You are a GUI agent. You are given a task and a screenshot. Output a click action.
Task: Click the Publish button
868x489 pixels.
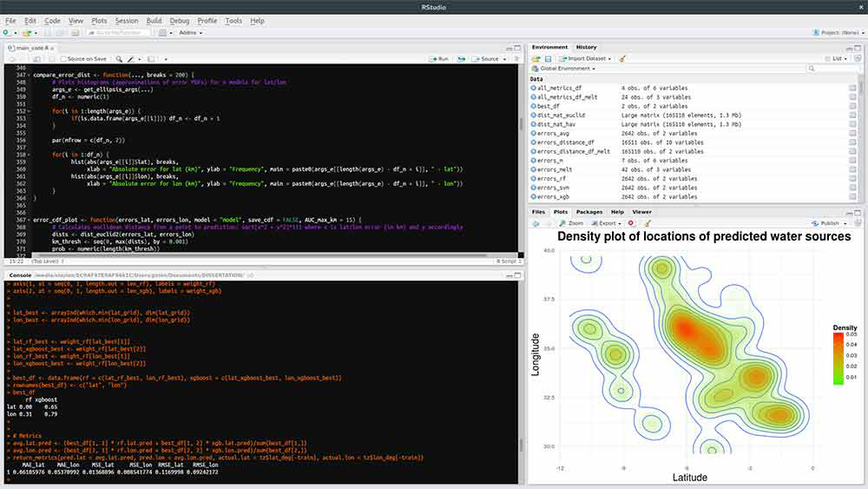[825, 223]
